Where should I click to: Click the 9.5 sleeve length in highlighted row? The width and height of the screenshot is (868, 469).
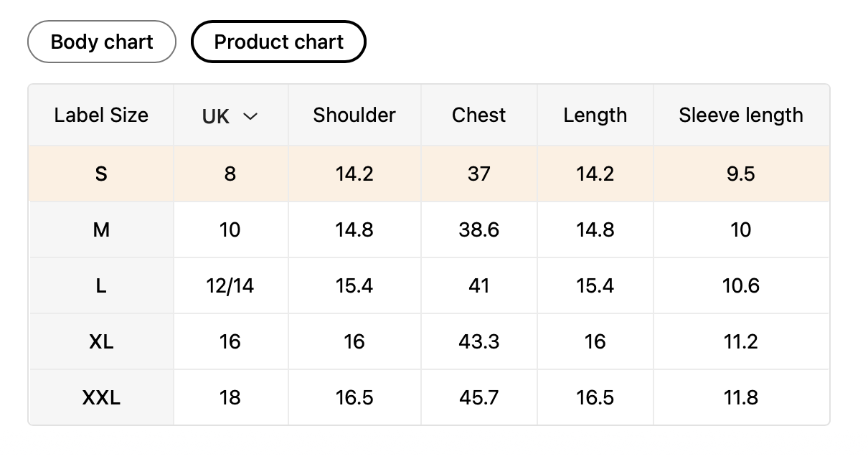click(741, 174)
